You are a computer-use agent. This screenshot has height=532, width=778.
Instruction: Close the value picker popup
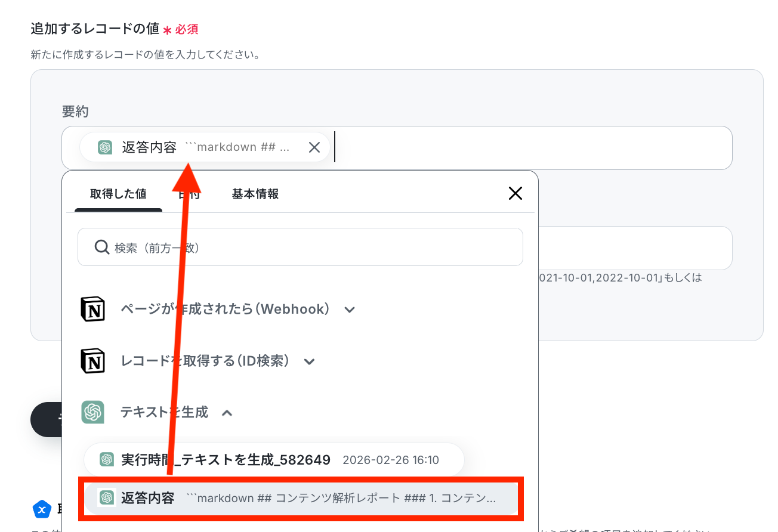pyautogui.click(x=515, y=193)
